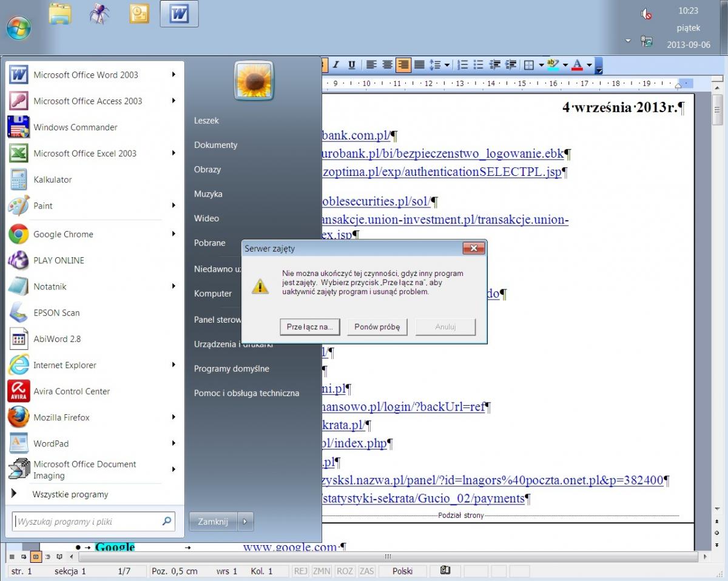Justify text in Word toolbar
Image resolution: width=728 pixels, height=581 pixels.
[419, 64]
